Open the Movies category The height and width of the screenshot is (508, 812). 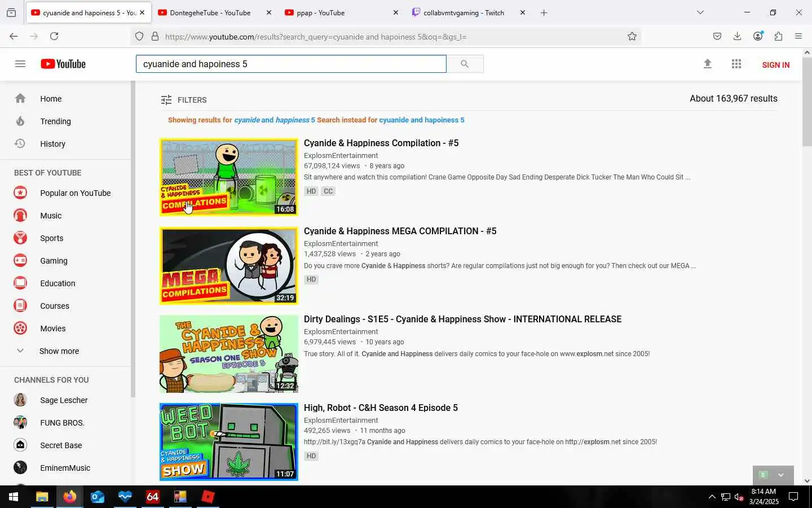click(x=52, y=329)
